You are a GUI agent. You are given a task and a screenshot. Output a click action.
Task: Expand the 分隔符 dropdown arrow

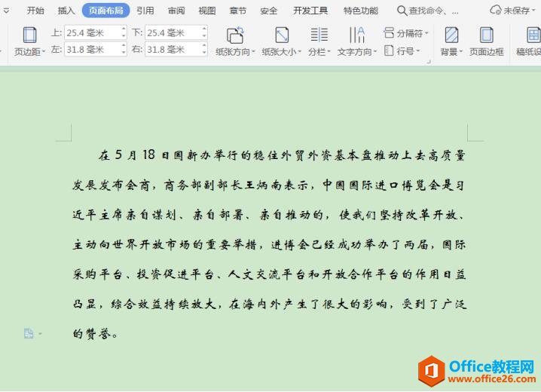426,33
